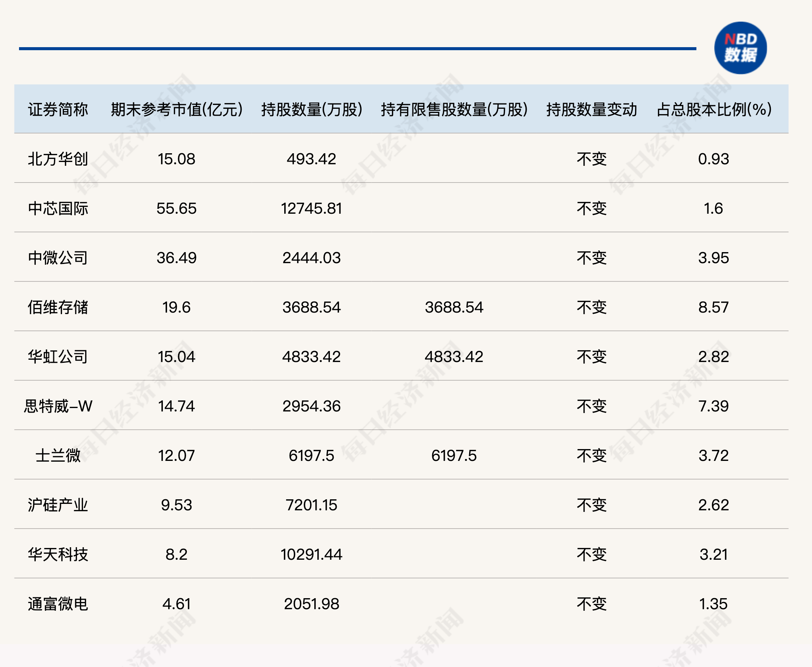
Task: Click 华虹公司 security name
Action: 58,357
